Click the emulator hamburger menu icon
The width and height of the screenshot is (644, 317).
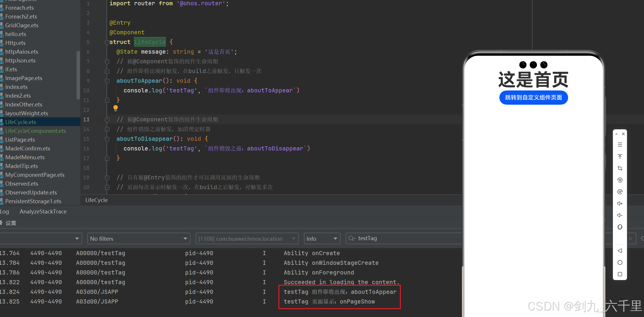coord(620,145)
